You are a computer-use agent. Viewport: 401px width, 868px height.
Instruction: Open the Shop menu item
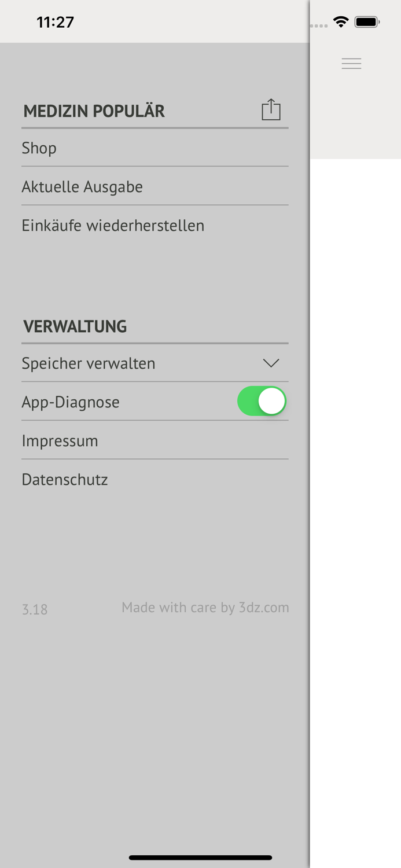coord(39,148)
